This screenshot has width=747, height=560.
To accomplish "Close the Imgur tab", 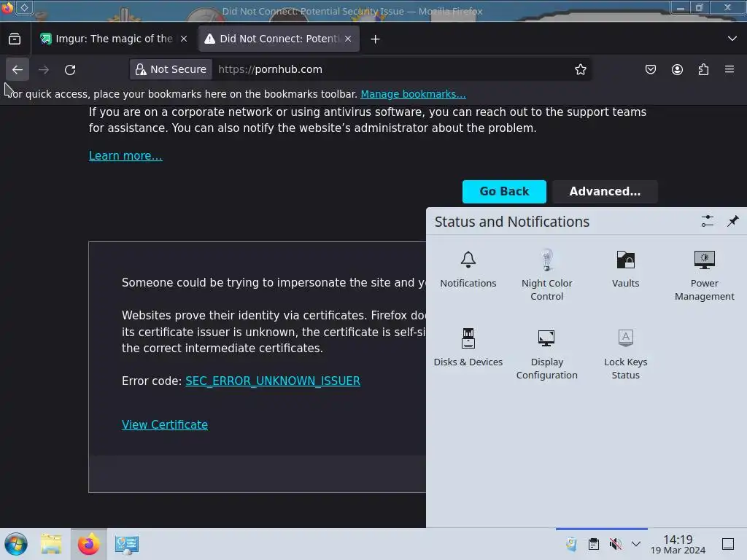I will tap(184, 39).
